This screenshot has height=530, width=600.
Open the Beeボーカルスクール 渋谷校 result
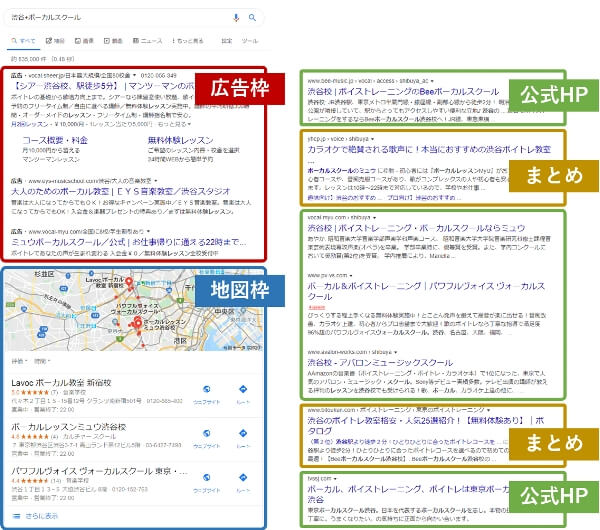coord(403,92)
